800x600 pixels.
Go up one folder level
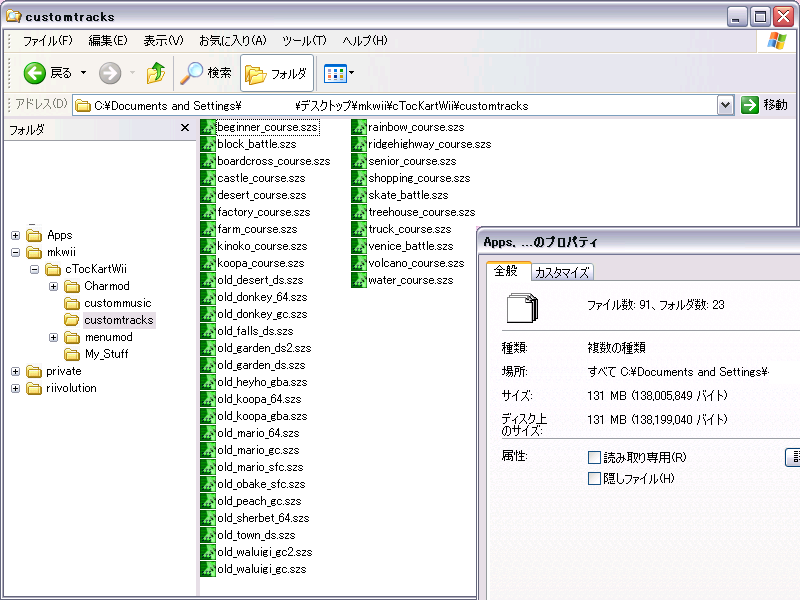point(156,73)
